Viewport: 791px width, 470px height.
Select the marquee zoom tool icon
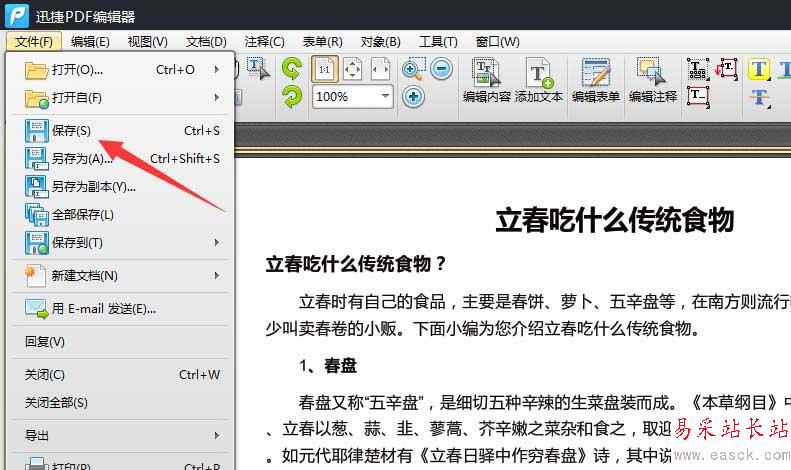click(414, 69)
